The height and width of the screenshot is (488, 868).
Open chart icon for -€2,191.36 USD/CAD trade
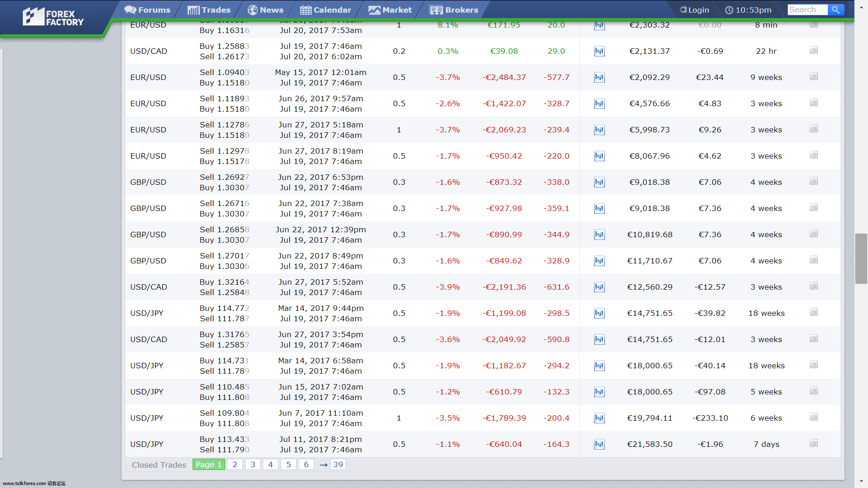tap(599, 287)
